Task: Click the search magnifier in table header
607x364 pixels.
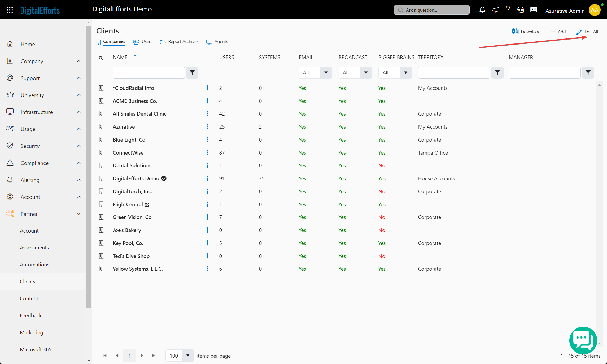Action: pyautogui.click(x=101, y=58)
